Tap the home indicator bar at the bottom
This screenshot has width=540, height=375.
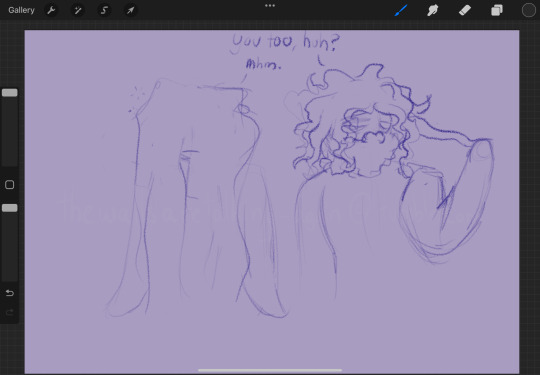(270, 371)
